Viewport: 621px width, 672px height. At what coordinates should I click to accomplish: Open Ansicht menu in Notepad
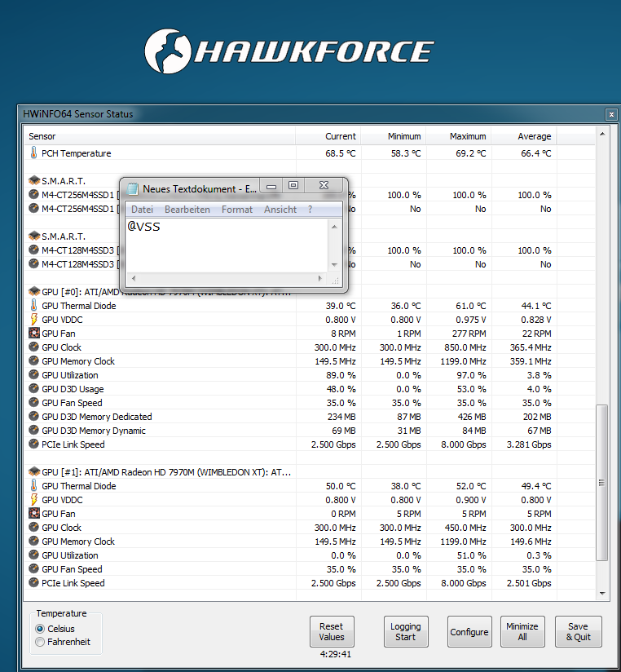coord(280,210)
